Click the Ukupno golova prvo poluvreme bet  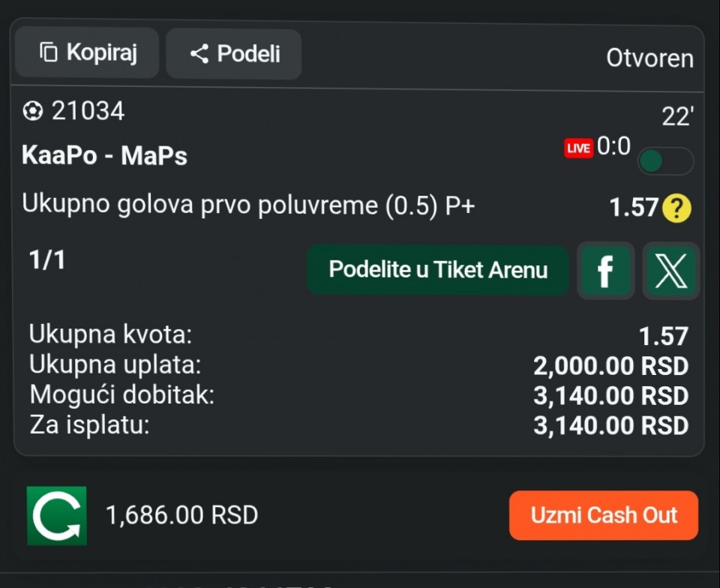248,204
